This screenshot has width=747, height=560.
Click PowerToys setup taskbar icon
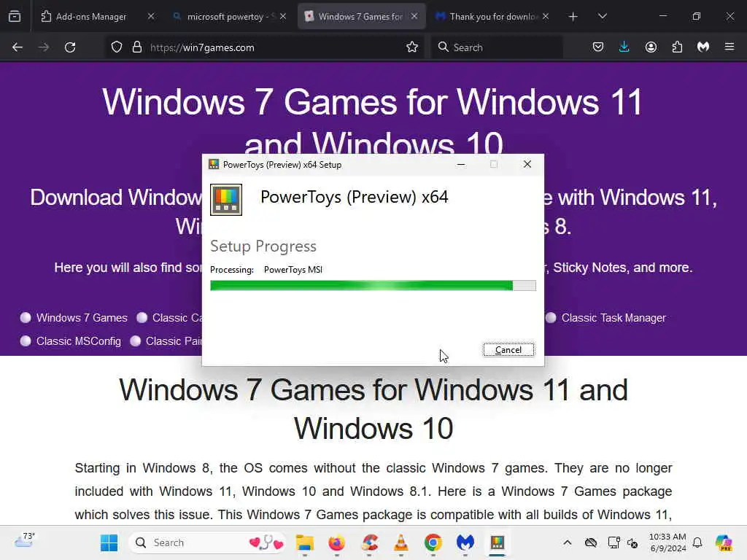tap(497, 542)
